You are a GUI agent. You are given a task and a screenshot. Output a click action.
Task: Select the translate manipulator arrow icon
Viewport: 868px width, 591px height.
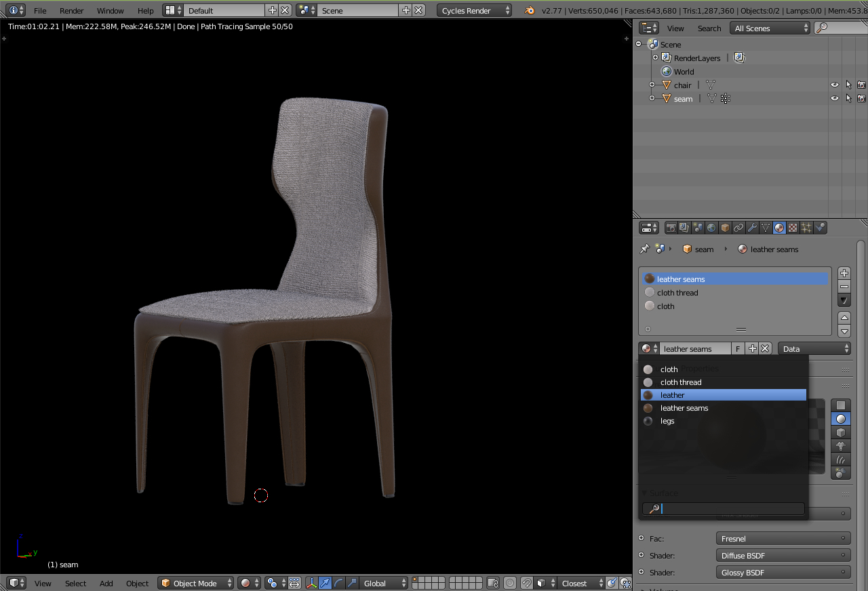pyautogui.click(x=325, y=584)
